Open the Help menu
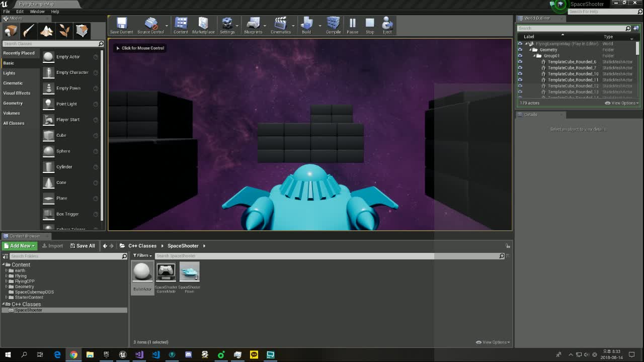The height and width of the screenshot is (362, 644). click(x=55, y=12)
